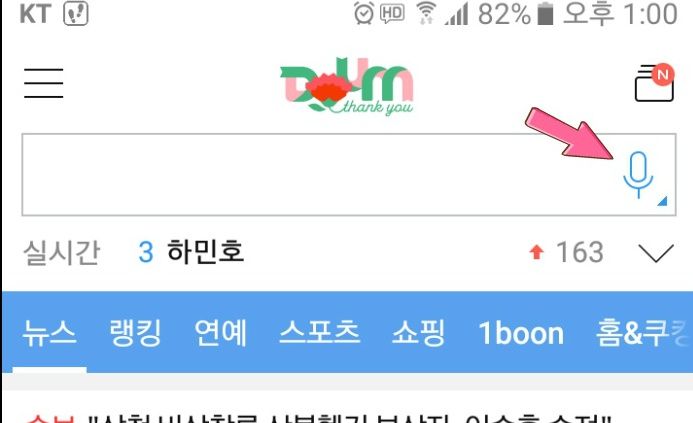The width and height of the screenshot is (693, 423).
Task: Tap the step counter notification icon
Action: [x=76, y=13]
